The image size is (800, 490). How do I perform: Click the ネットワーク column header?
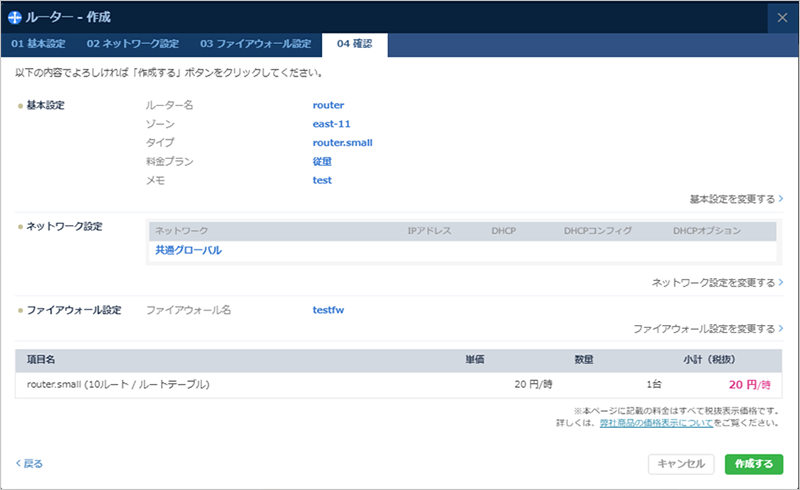tap(182, 231)
